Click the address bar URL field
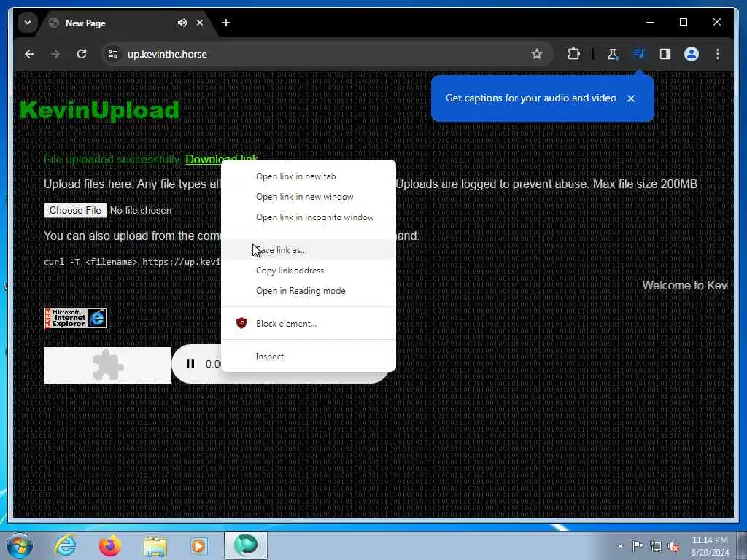The image size is (747, 560). tap(327, 54)
